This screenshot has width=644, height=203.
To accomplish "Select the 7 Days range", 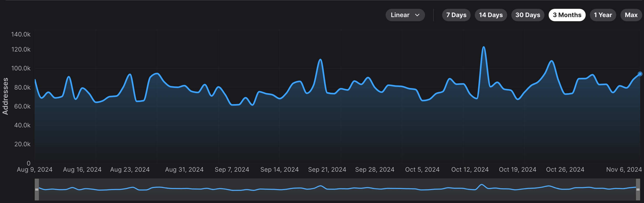I will point(456,15).
